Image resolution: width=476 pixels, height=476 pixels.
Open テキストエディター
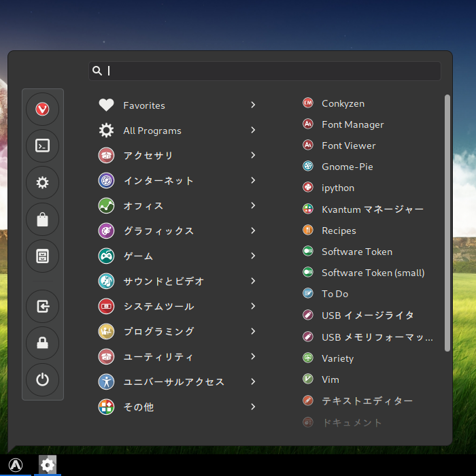point(368,401)
